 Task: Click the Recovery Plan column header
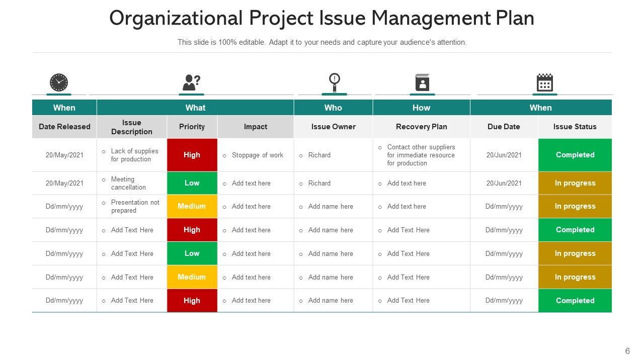422,127
